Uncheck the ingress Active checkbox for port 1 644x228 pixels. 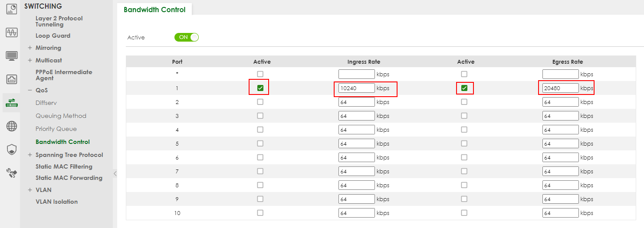tap(260, 88)
